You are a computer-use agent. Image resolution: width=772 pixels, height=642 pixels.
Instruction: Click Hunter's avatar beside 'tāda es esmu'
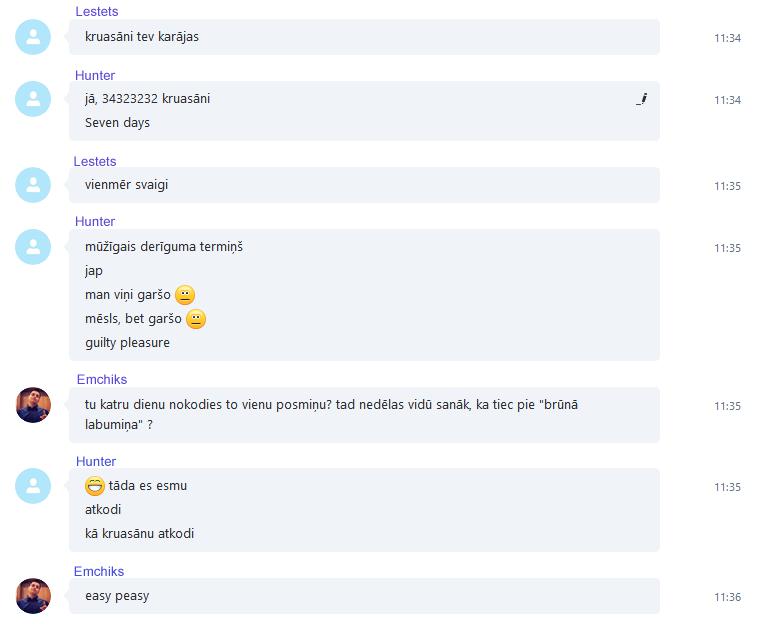33,486
